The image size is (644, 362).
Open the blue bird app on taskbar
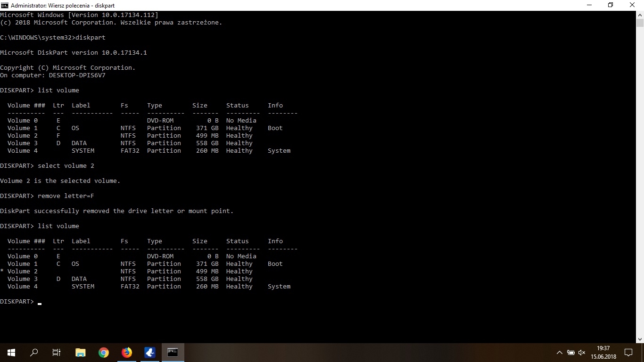[149, 352]
